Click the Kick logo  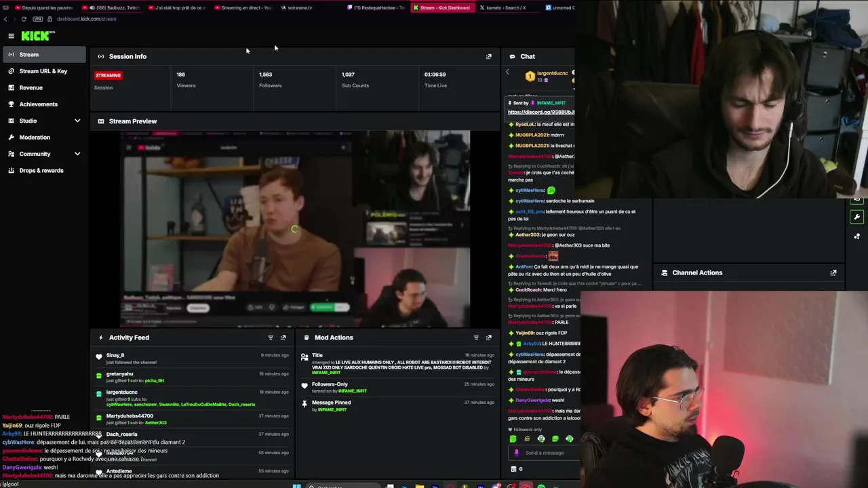coord(38,36)
